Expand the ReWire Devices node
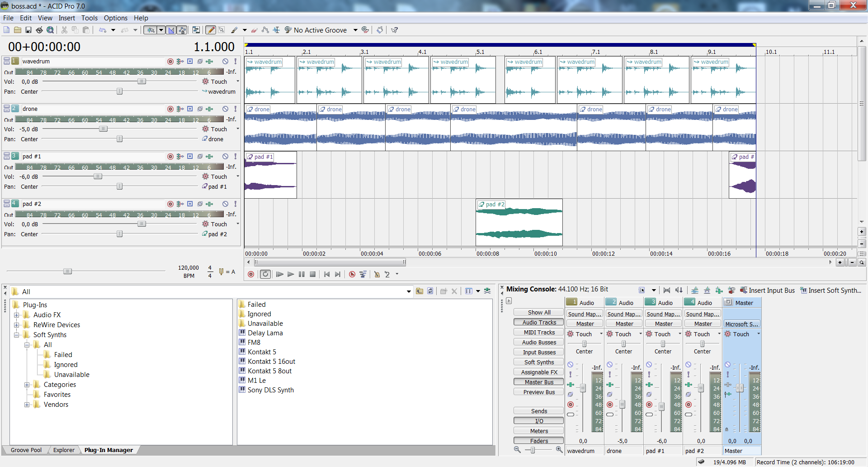This screenshot has width=868, height=467. 17,325
